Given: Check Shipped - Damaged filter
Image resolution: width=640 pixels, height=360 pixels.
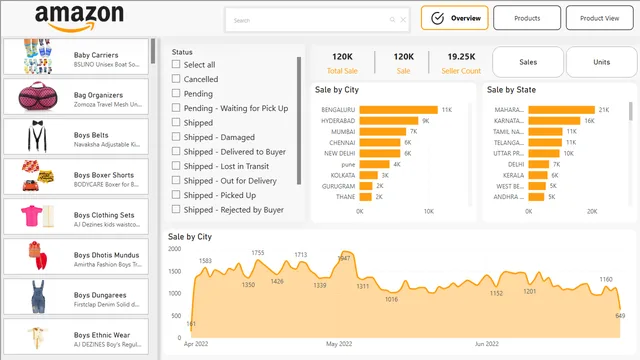Looking at the screenshot, I should [x=176, y=136].
